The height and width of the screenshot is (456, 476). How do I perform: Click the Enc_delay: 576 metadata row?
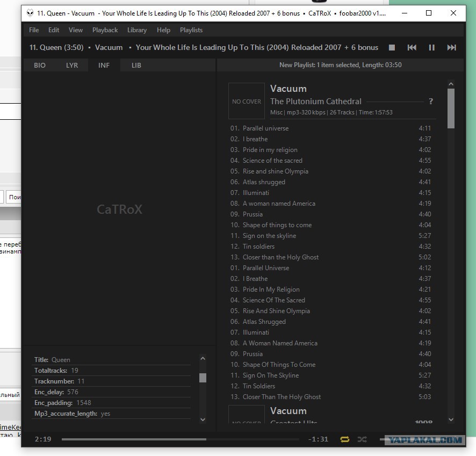(111, 392)
